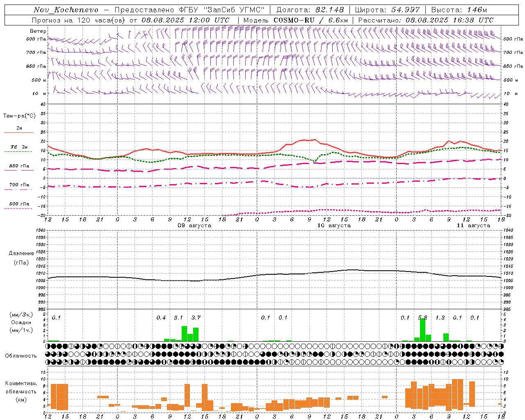Click the precipitation value "1.3"
Screen dimensions: 525x420
point(440,318)
